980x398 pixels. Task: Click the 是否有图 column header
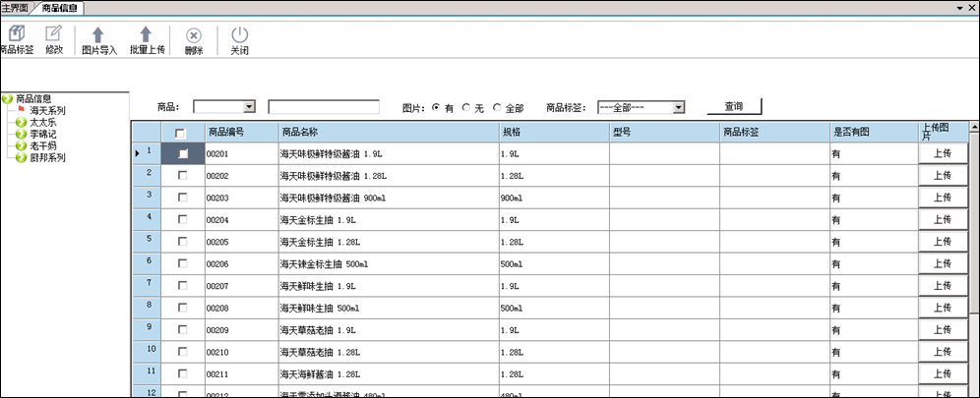(874, 133)
